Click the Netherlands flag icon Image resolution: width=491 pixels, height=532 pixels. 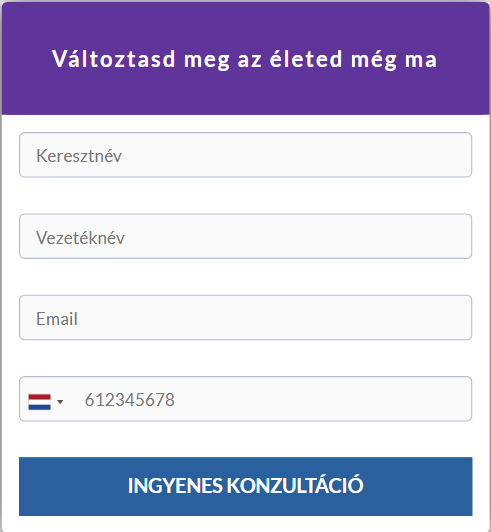(40, 402)
